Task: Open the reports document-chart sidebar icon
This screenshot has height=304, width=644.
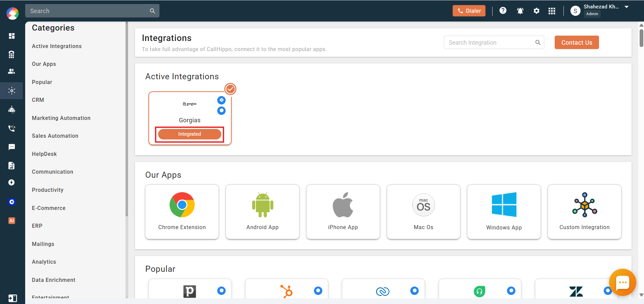Action: point(11,165)
